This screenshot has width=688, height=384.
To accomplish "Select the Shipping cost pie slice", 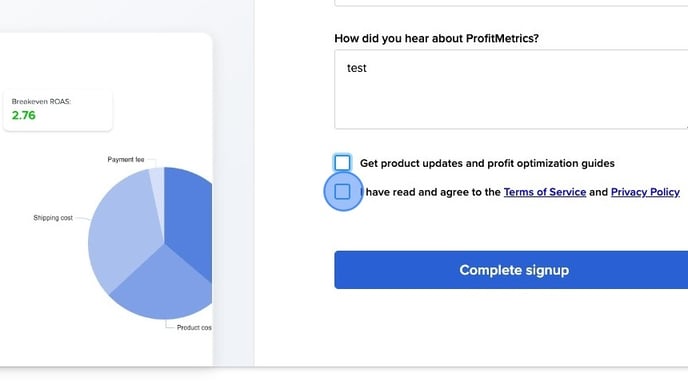I will [x=123, y=228].
